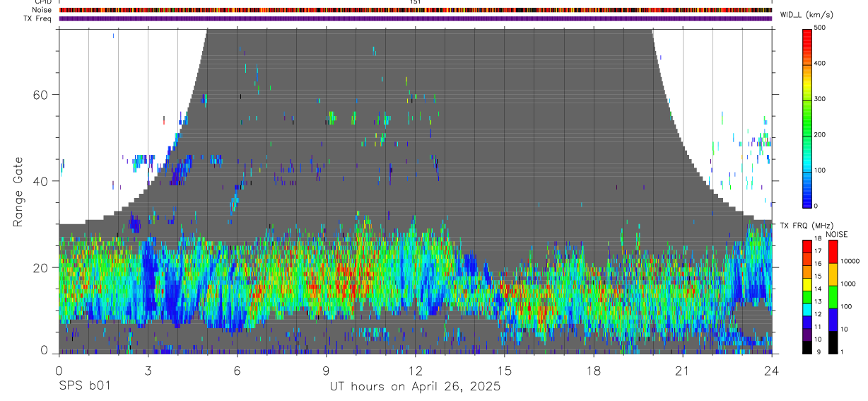This screenshot has height=401, width=868.
Task: Click the TX FRQ legend 9 MHz swatch
Action: pyautogui.click(x=807, y=349)
